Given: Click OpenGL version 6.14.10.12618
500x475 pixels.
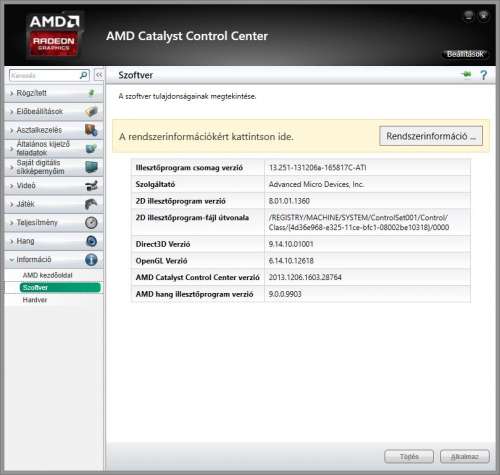Looking at the screenshot, I should [291, 261].
